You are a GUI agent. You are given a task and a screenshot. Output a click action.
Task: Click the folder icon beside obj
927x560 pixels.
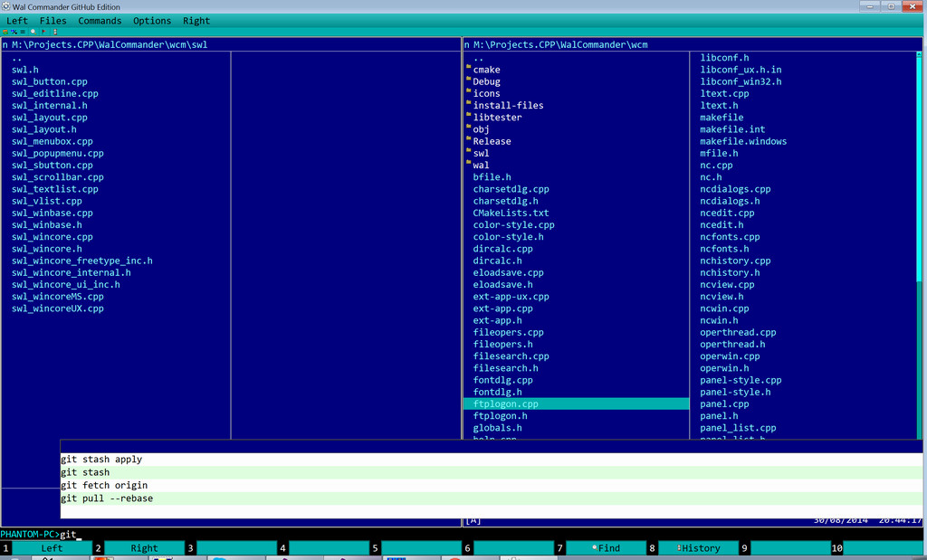click(468, 127)
